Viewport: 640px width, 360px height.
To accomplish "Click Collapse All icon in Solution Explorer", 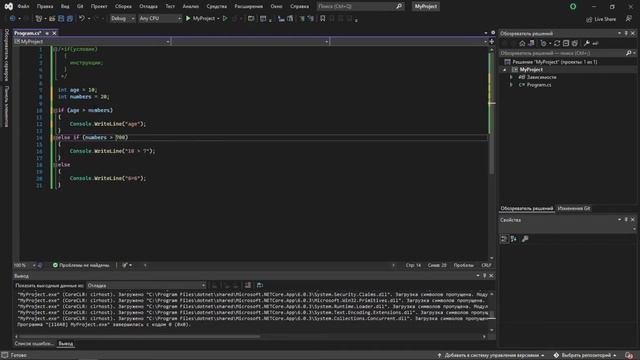I will click(x=566, y=43).
